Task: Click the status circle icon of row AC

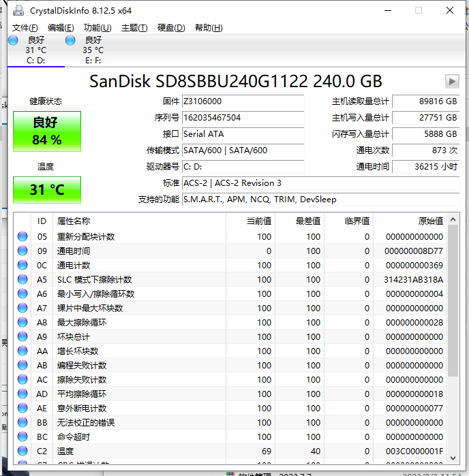Action: coord(22,379)
